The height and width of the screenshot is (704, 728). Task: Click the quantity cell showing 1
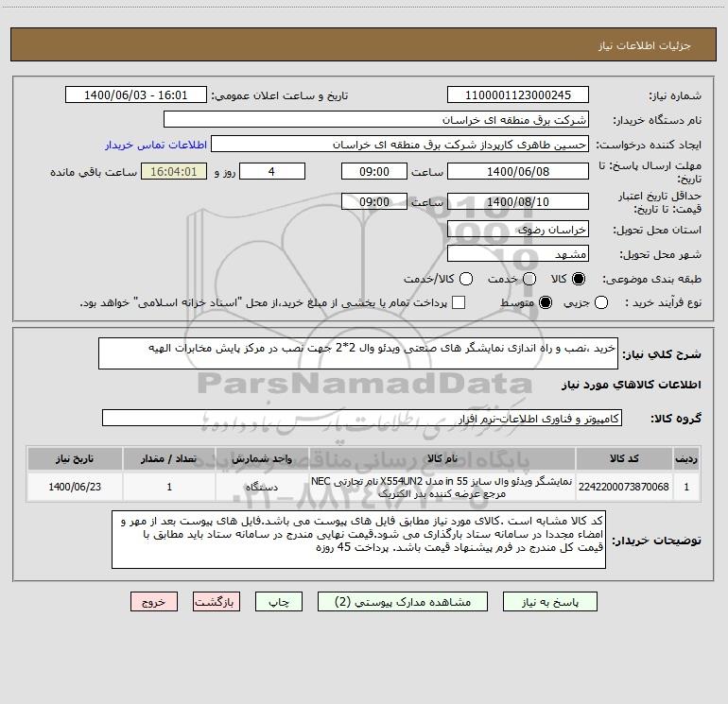(x=169, y=487)
